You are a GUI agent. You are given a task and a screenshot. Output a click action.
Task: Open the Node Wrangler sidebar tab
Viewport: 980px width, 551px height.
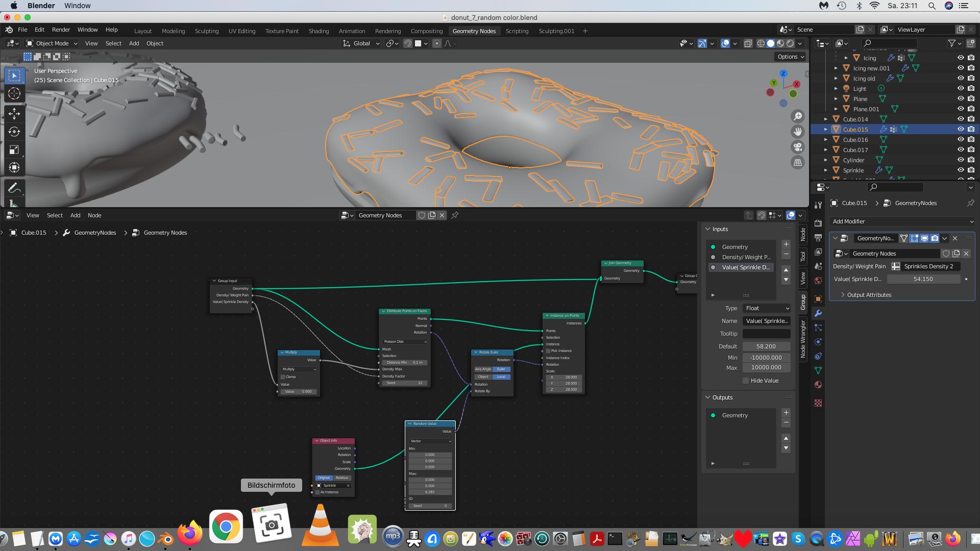pyautogui.click(x=803, y=339)
